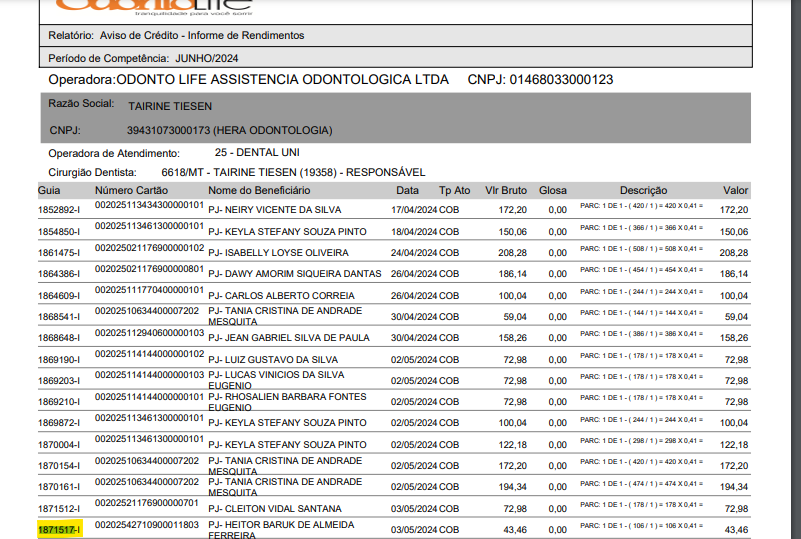Image resolution: width=801 pixels, height=539 pixels.
Task: Click Vlr Bruto value 186,14
Action: coord(512,274)
